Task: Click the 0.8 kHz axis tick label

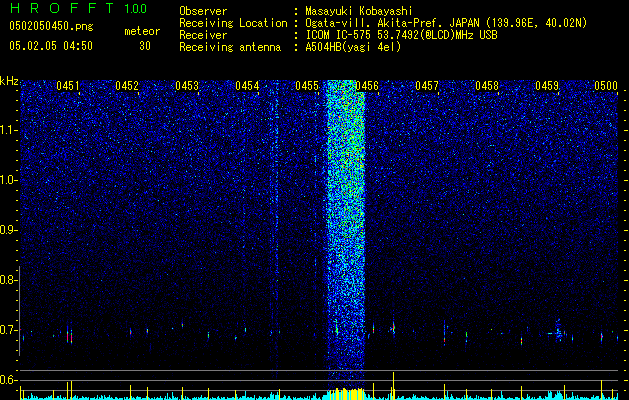Action: pyautogui.click(x=9, y=280)
